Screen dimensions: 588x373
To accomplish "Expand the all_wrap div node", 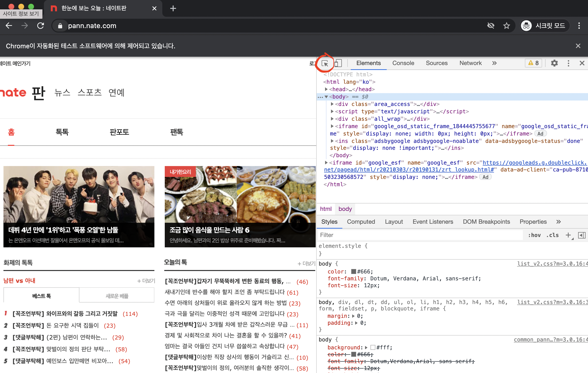I will [x=332, y=119].
